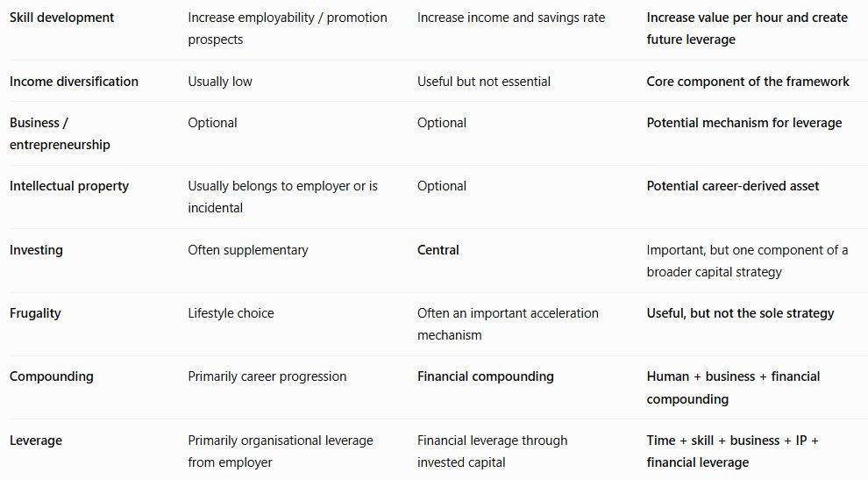Select 'Core component of the framework' text
The height and width of the screenshot is (480, 868).
(747, 82)
